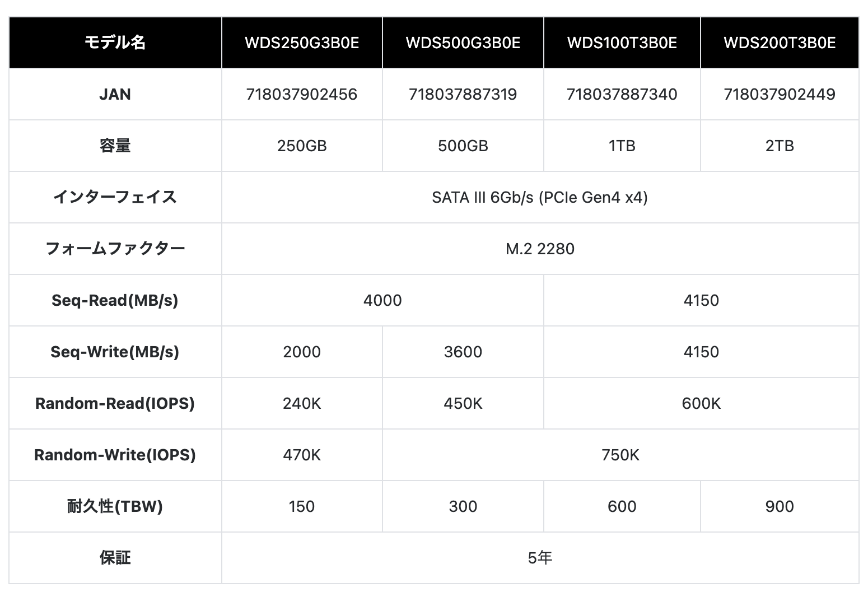Select the 5年 warranty cell

[540, 558]
